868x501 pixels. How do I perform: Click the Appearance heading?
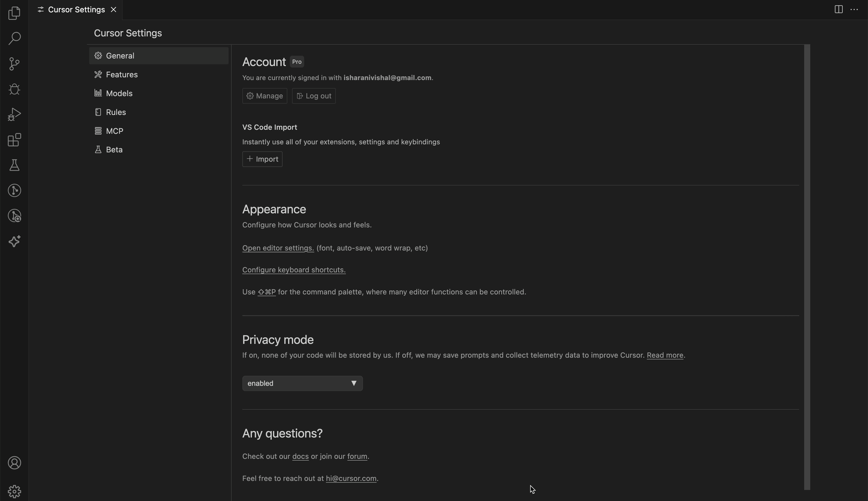pos(274,209)
